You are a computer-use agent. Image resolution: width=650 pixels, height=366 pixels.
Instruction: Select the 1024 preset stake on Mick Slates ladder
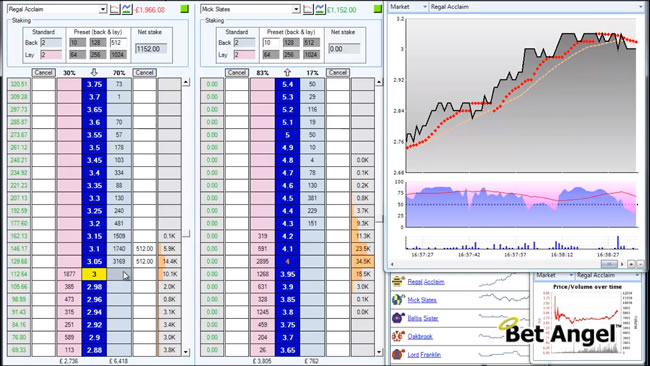(311, 55)
